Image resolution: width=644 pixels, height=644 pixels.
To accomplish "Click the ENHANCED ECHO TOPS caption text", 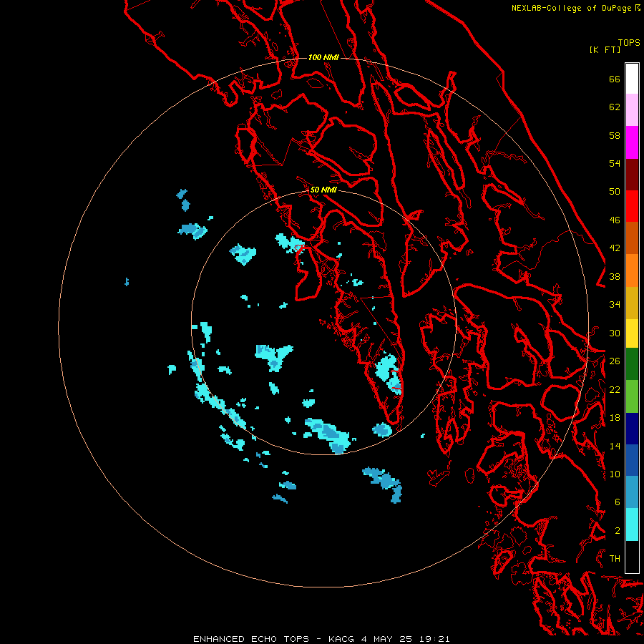I will tap(251, 639).
